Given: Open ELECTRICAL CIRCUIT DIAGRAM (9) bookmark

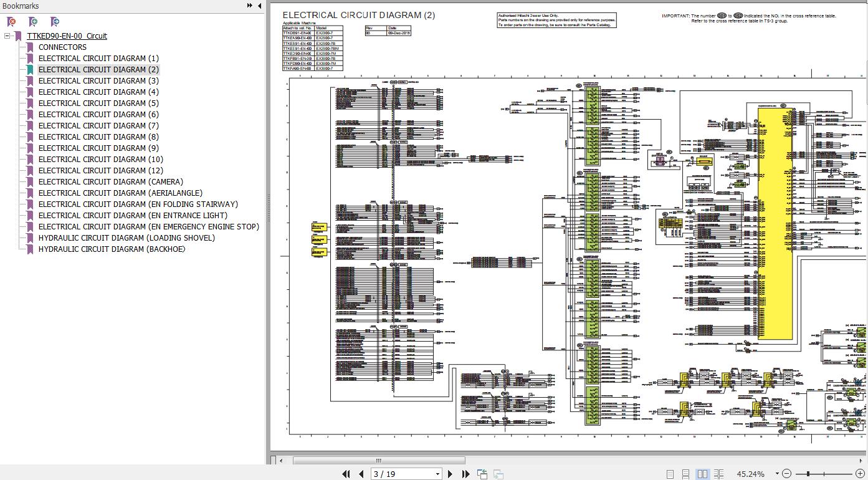Looking at the screenshot, I should 98,148.
